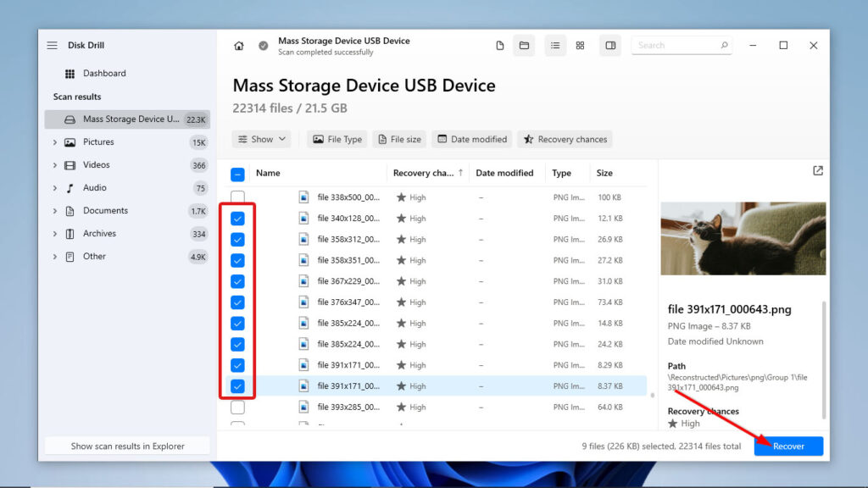Expand the Documents section
Image resolution: width=868 pixels, height=488 pixels.
tap(55, 210)
